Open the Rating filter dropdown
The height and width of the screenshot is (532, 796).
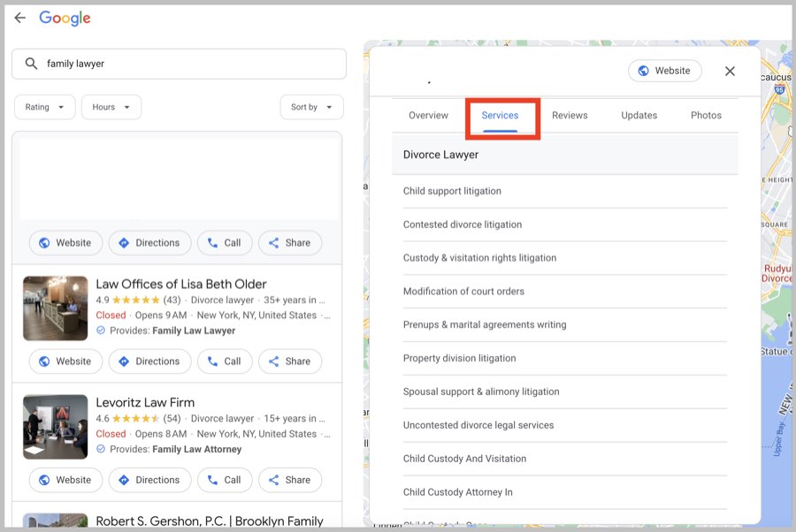point(45,107)
